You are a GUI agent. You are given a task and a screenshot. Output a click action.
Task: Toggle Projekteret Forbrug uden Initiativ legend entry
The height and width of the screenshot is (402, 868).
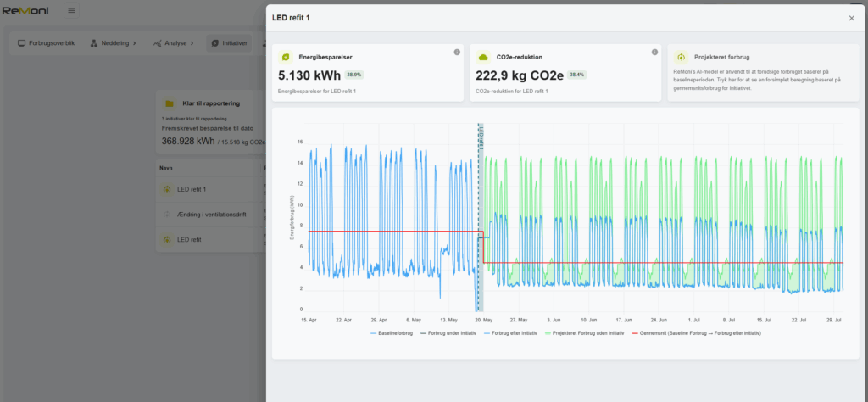(x=585, y=333)
